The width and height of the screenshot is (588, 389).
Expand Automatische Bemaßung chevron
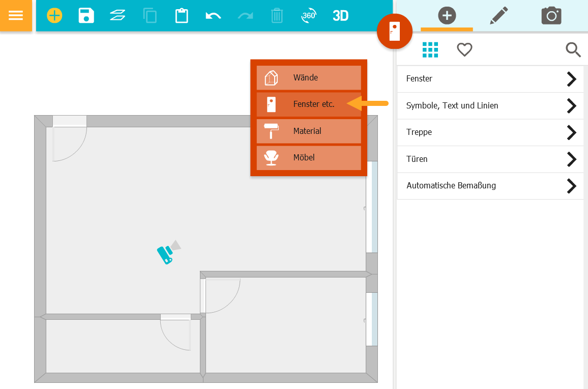(x=572, y=186)
